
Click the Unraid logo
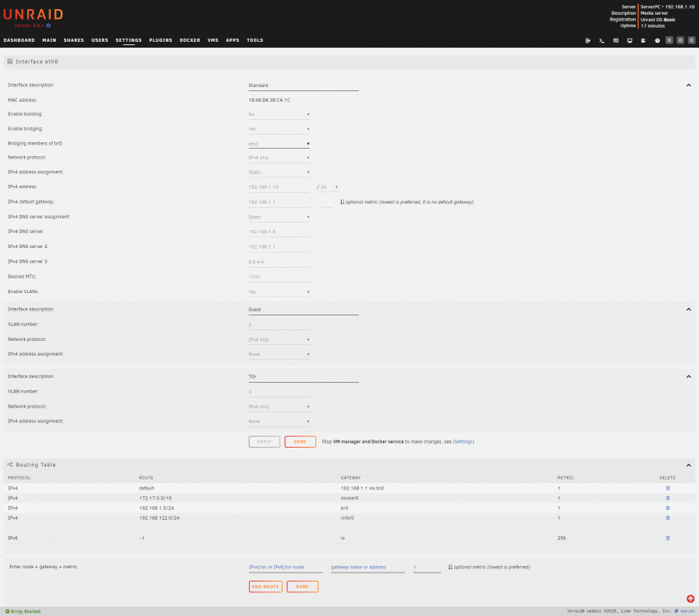click(33, 15)
